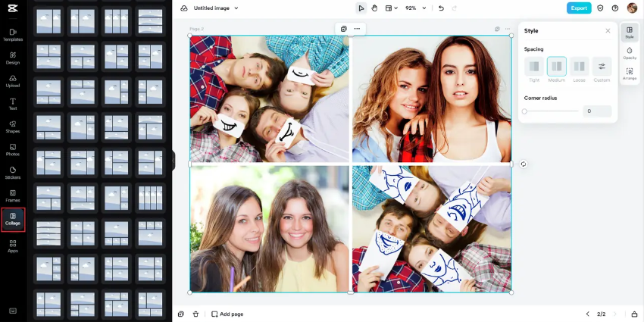Go to the previous page arrow
Viewport: 644px width, 322px height.
click(x=588, y=314)
